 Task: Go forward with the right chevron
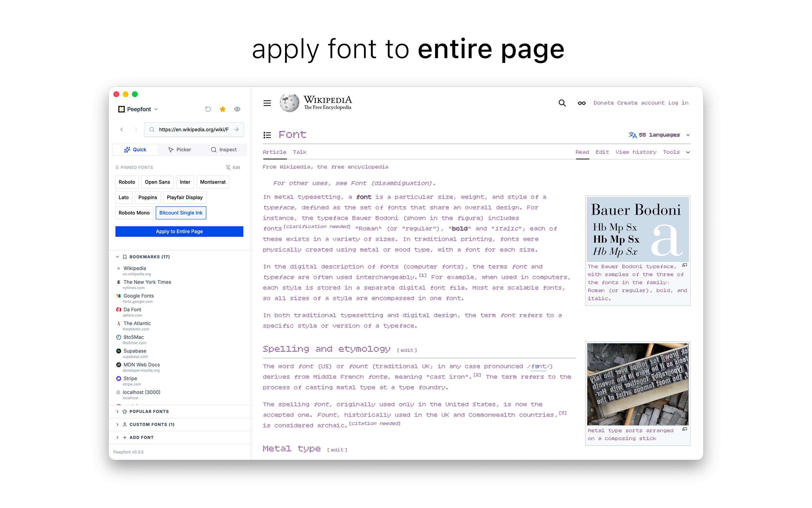click(136, 129)
